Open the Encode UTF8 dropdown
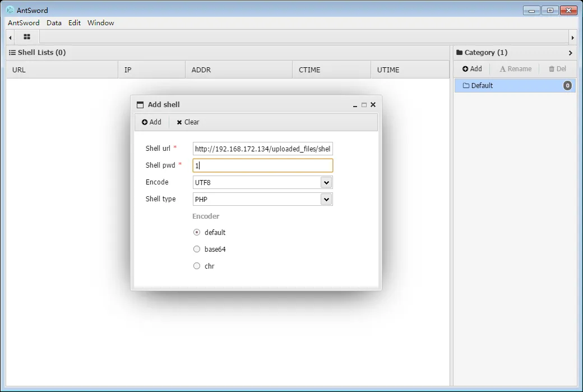This screenshot has width=583, height=392. point(326,182)
